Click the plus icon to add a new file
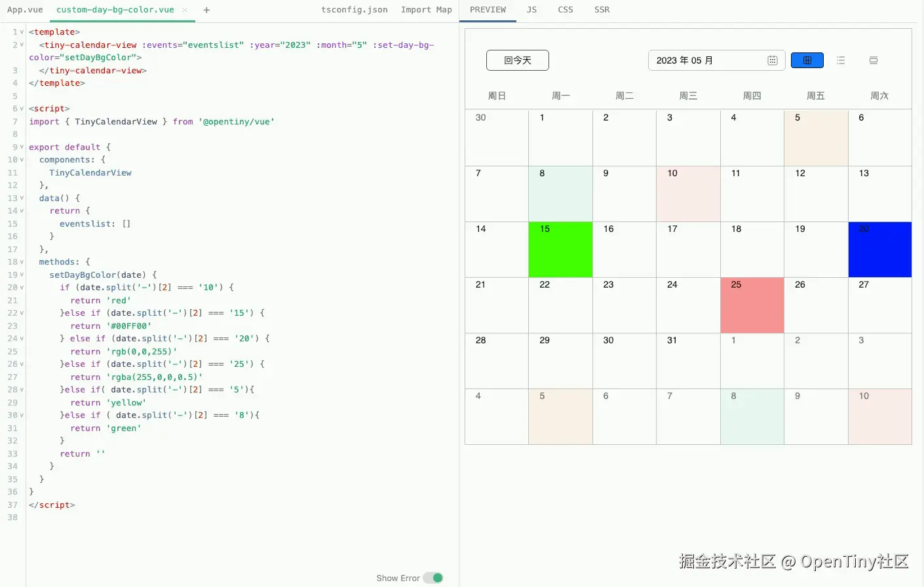Viewport: 924px width, 587px height. pos(206,10)
